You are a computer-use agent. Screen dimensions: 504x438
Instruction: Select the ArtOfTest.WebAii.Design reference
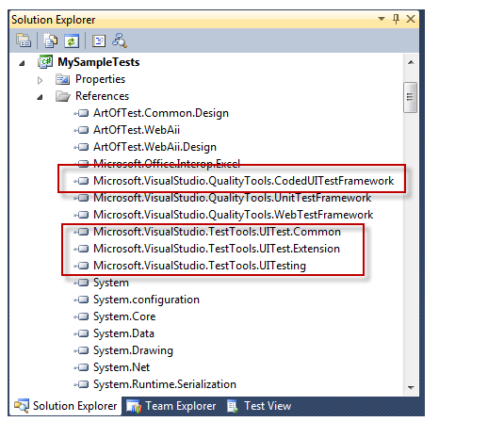(x=154, y=147)
